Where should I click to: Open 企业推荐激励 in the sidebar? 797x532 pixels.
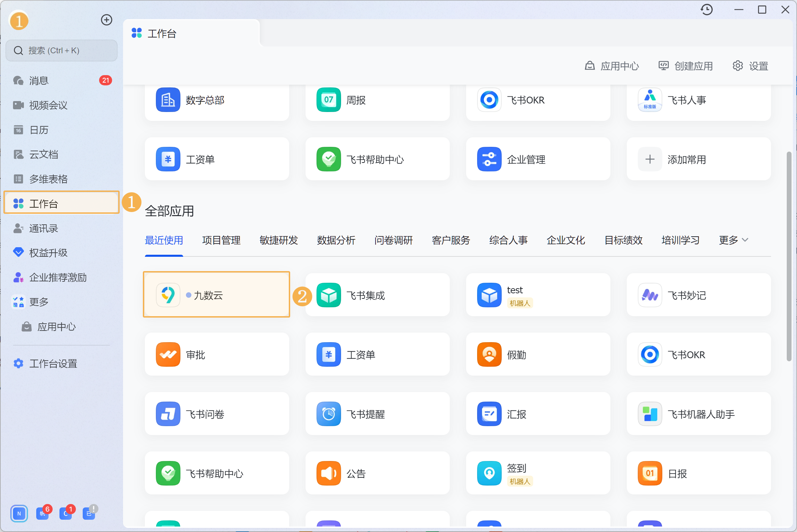(x=62, y=277)
